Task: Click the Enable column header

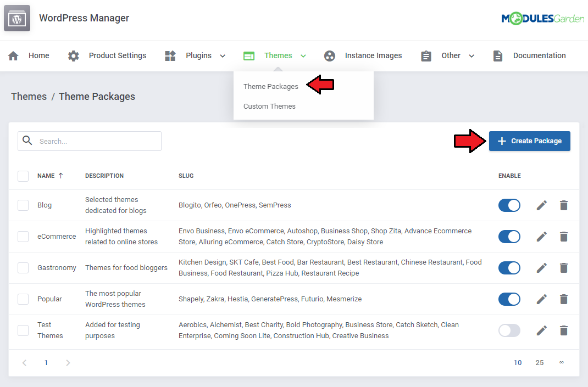Action: tap(509, 176)
